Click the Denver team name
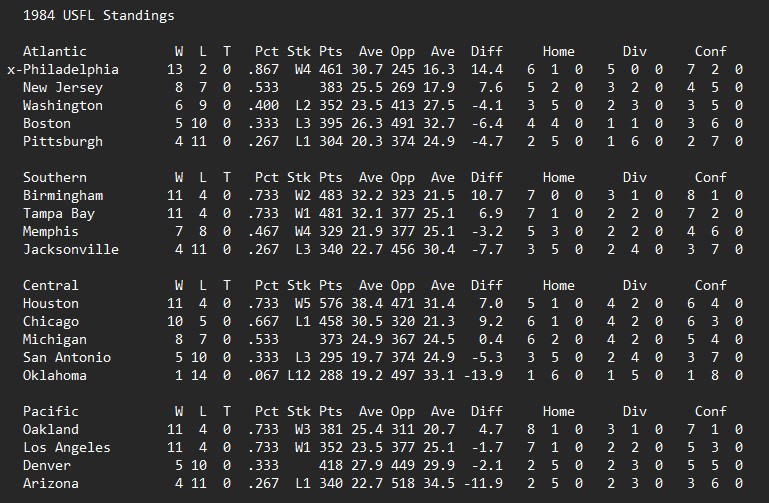769x503 pixels. [x=46, y=465]
